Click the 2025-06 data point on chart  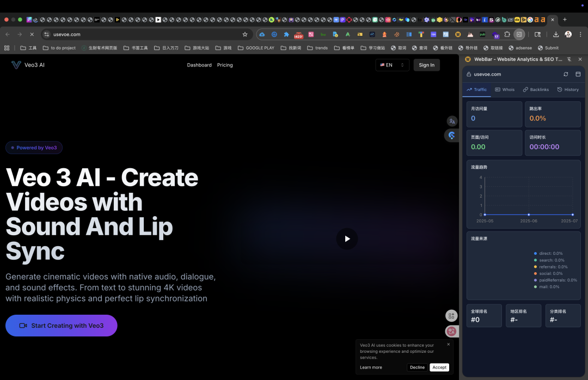(x=528, y=214)
